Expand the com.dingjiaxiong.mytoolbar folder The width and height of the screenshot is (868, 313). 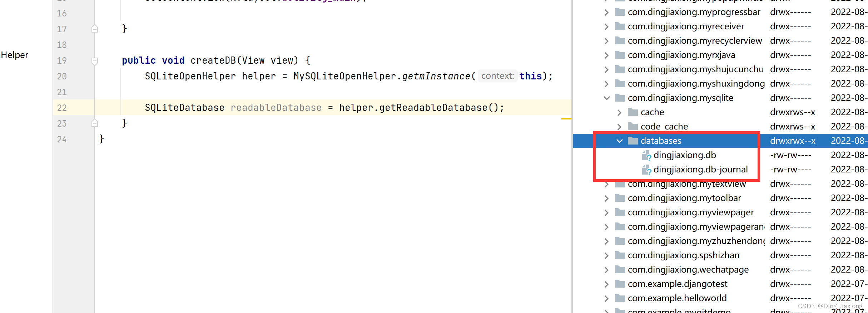click(606, 198)
